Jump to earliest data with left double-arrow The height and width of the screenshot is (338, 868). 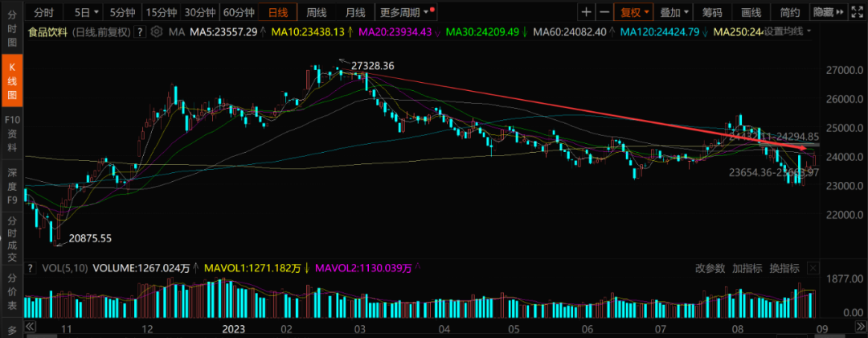point(31,326)
